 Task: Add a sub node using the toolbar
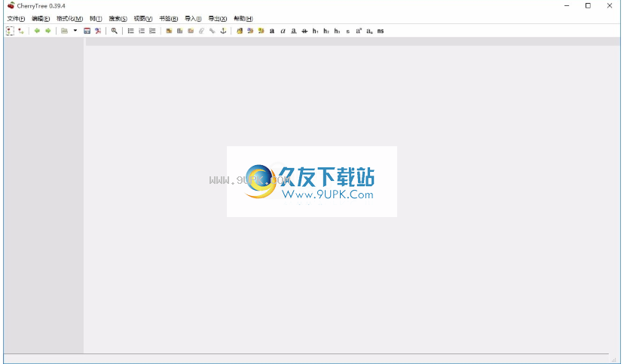21,31
